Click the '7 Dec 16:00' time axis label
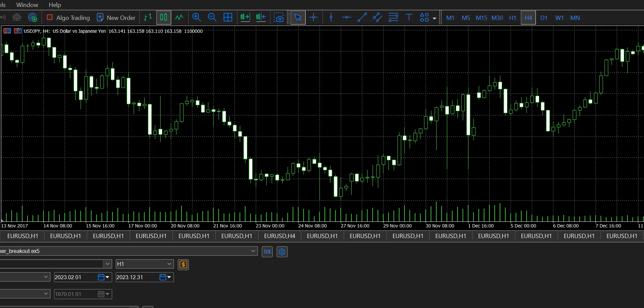 tap(608, 226)
